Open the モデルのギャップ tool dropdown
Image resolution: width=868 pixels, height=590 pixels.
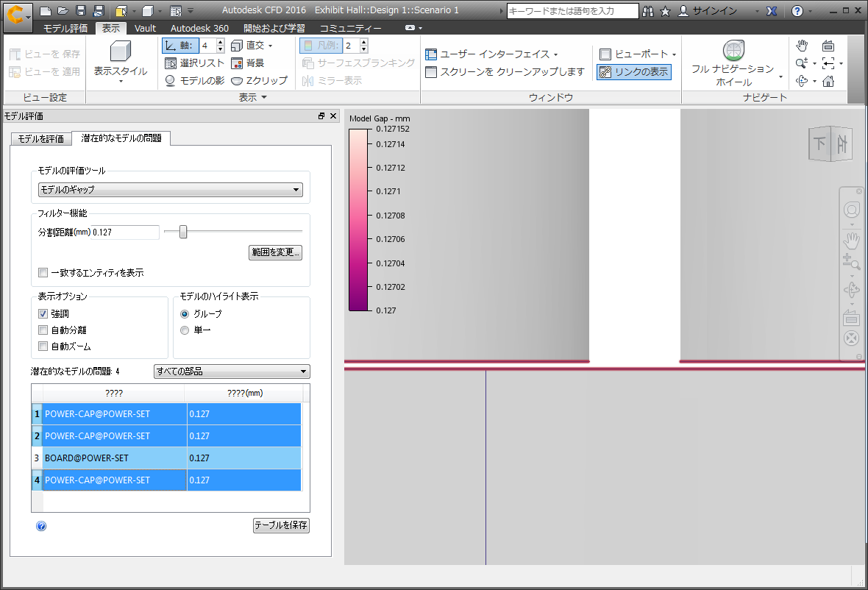pyautogui.click(x=171, y=190)
